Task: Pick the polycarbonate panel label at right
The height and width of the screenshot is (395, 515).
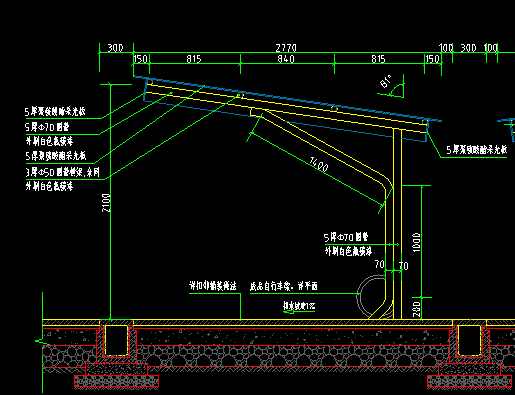Action: tap(477, 150)
